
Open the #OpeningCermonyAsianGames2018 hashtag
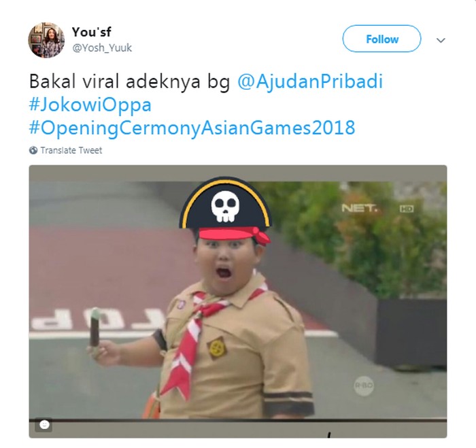192,128
